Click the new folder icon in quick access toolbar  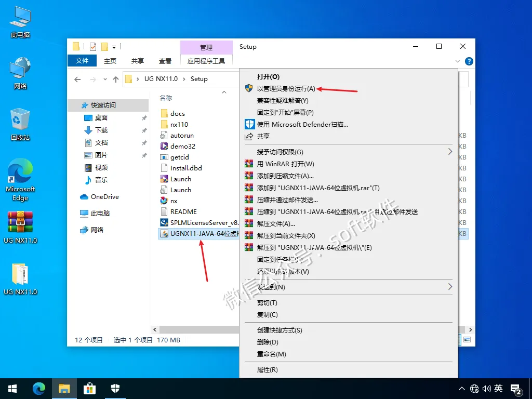click(x=104, y=46)
